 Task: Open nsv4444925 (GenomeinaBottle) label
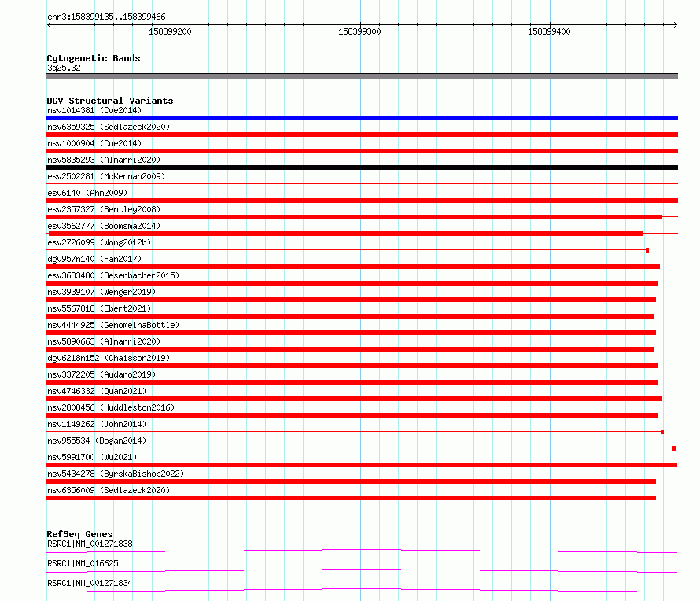click(113, 325)
